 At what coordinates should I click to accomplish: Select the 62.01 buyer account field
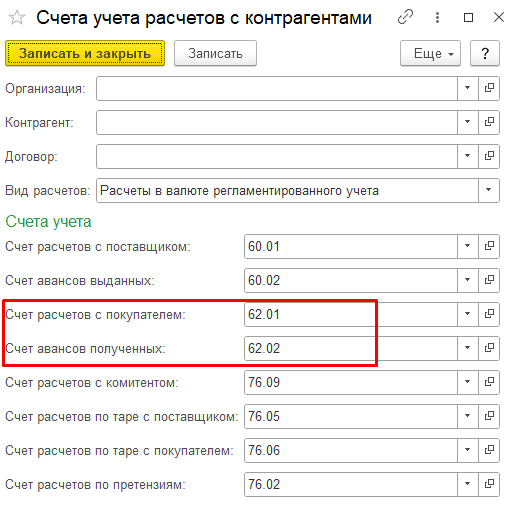[351, 314]
